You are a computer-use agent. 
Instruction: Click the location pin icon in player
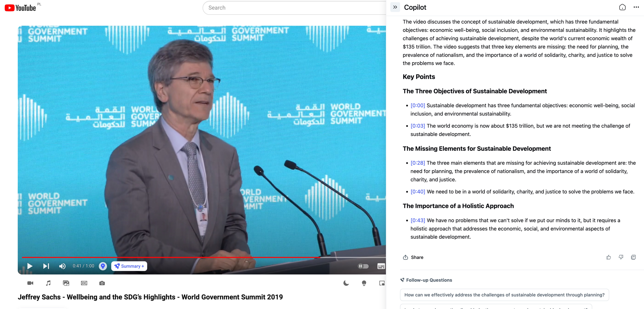pos(103,266)
